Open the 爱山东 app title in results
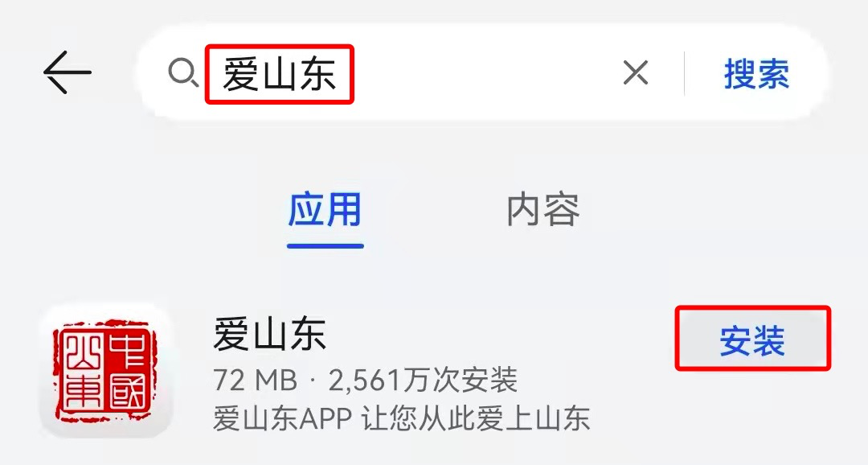This screenshot has width=868, height=465. click(269, 334)
